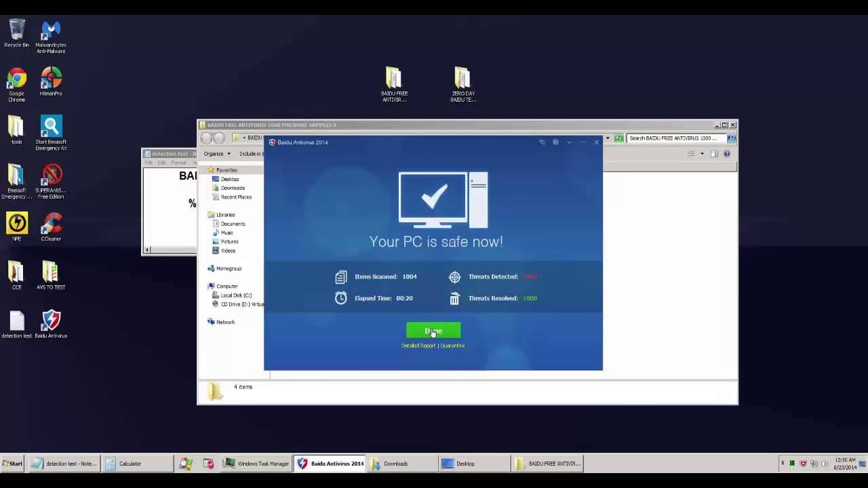Launch Start Emsisoft Emergency Kit icon
The height and width of the screenshot is (488, 868).
51,133
